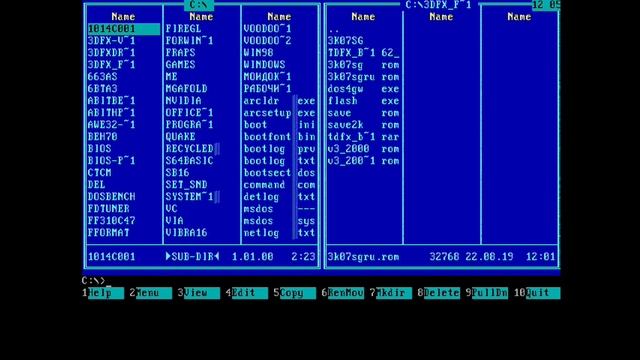Select the GAMES directory
Viewport: 640px width, 360px height.
tap(180, 64)
